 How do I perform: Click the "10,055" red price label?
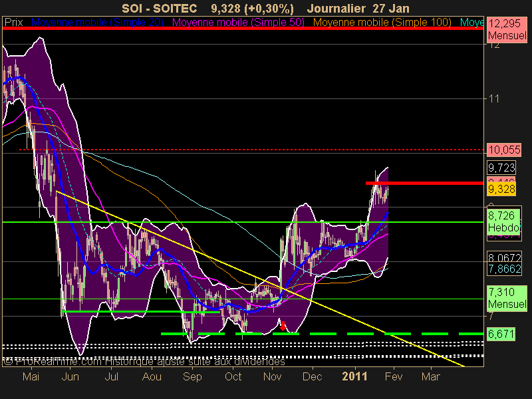point(504,150)
